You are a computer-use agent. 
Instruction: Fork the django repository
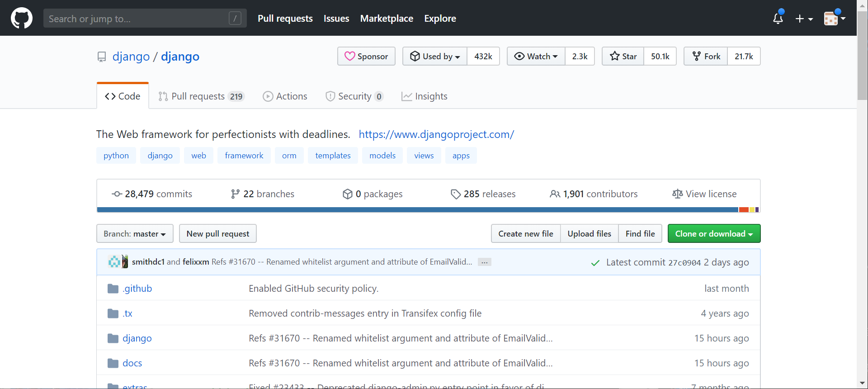pos(706,56)
